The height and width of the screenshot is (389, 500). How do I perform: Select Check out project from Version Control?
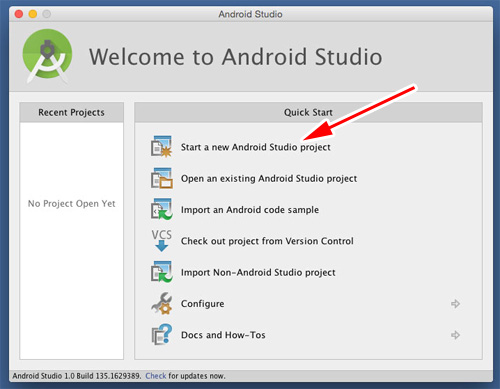267,241
